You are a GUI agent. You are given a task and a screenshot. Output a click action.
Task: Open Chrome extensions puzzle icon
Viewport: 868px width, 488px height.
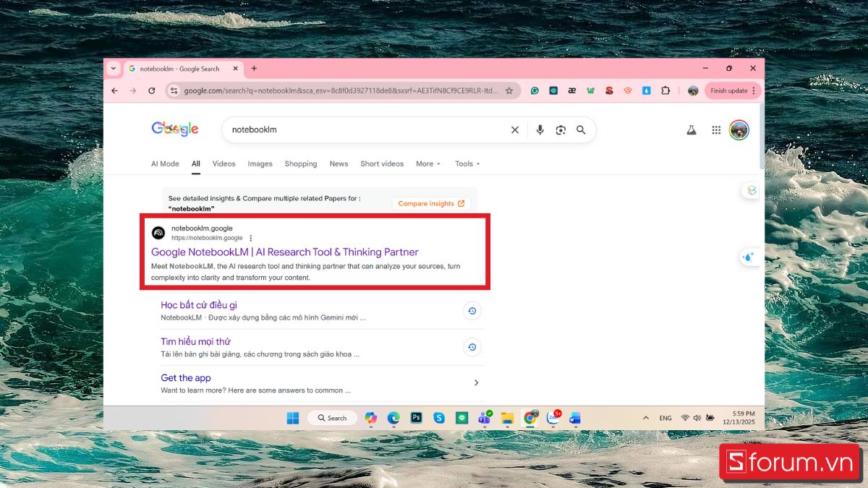665,90
